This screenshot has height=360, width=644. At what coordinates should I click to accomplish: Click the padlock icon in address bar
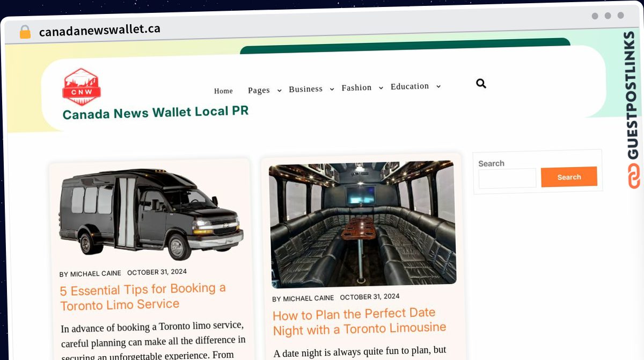click(25, 32)
